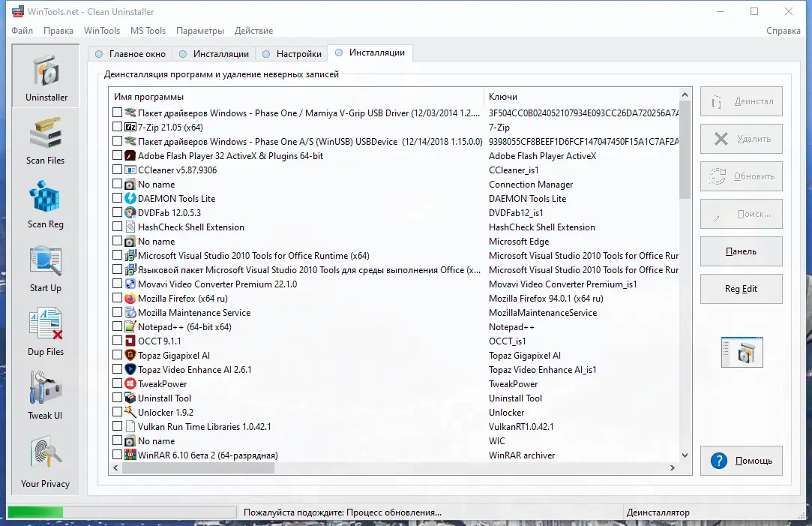Viewport: 812px width, 526px height.
Task: Check the Movavi Video Converter Premium checkbox
Action: pos(117,284)
